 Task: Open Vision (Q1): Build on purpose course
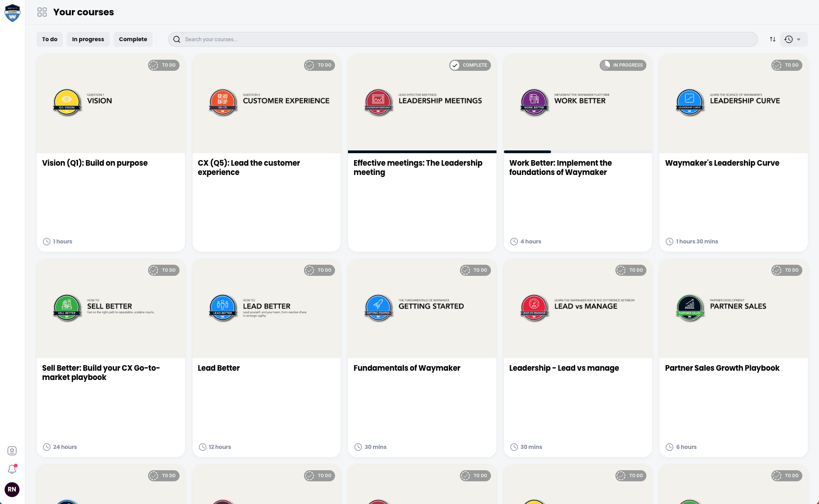95,163
